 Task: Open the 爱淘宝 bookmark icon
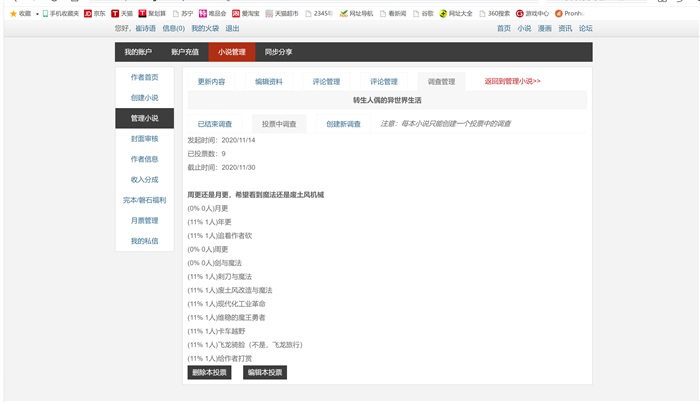point(235,13)
